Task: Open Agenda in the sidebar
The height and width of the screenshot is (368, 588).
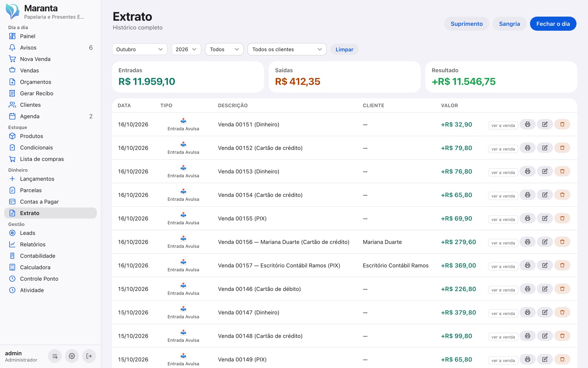Action: (50, 116)
